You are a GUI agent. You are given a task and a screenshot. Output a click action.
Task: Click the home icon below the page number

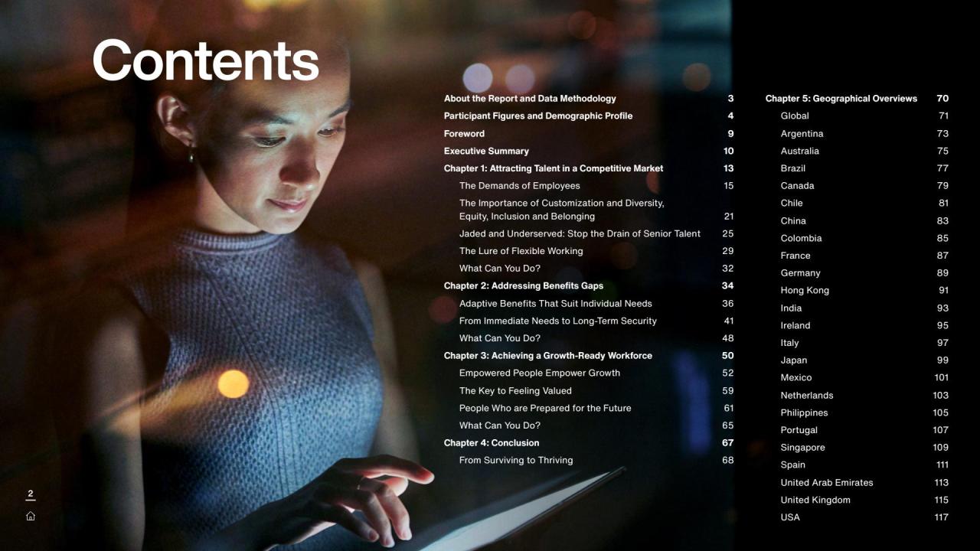click(31, 516)
